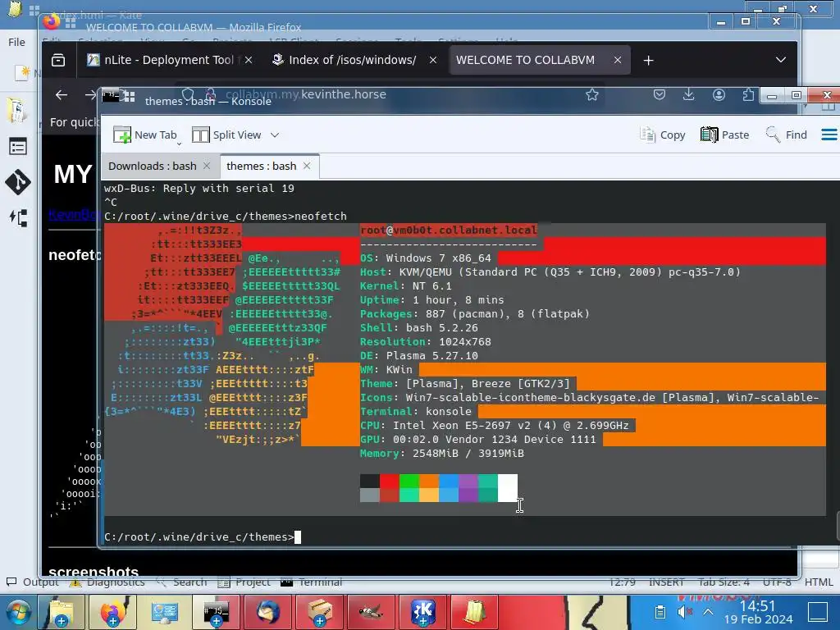Screen dimensions: 840x630
Task: Toggle the Project panel in Kate
Action: click(244, 582)
